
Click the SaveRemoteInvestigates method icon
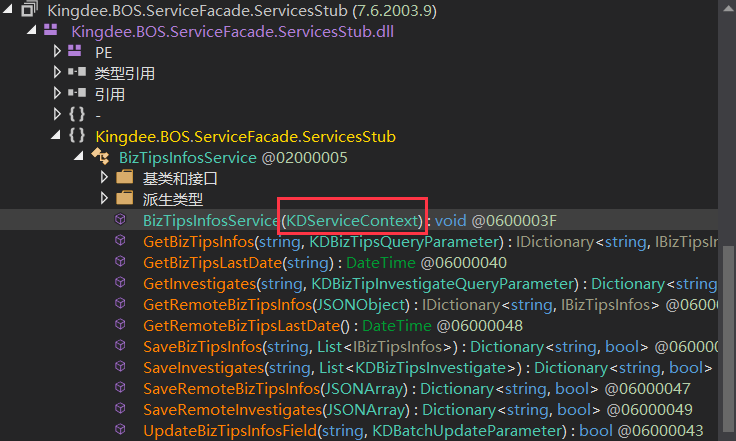(121, 408)
